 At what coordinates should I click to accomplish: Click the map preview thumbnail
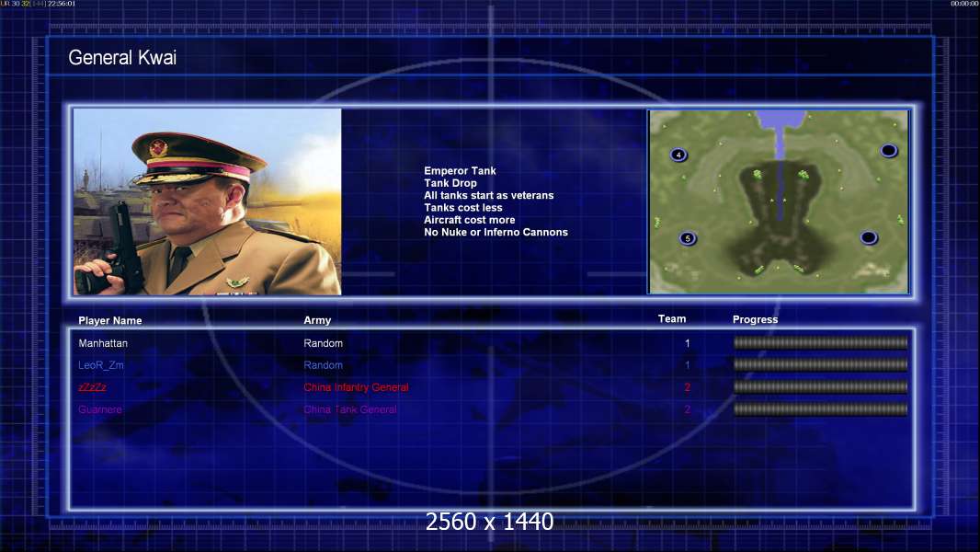click(x=779, y=201)
